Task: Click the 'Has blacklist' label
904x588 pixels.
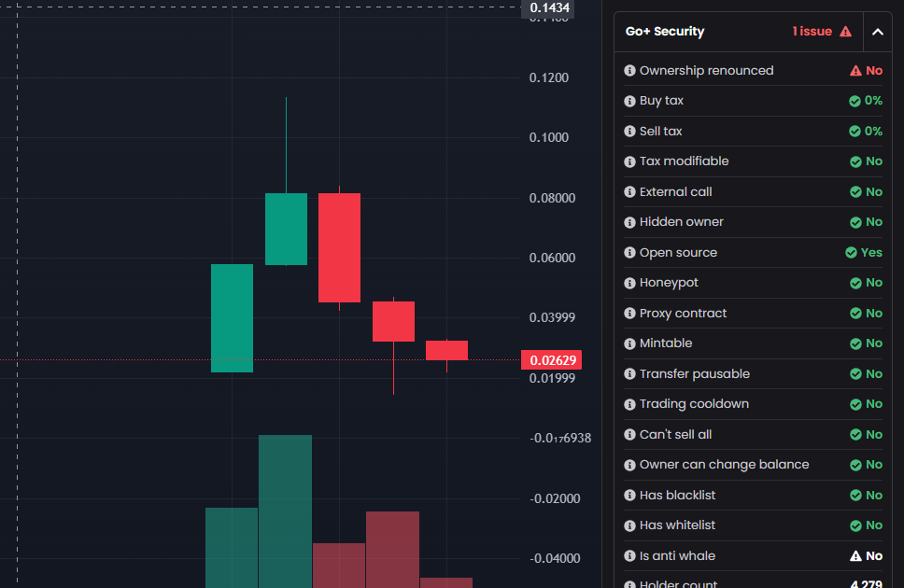Action: [677, 496]
